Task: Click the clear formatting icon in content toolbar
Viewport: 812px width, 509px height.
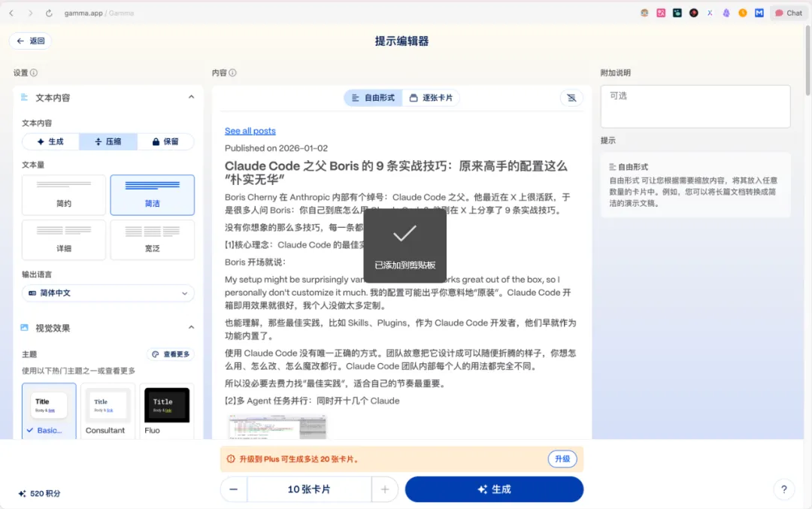Action: coord(571,98)
